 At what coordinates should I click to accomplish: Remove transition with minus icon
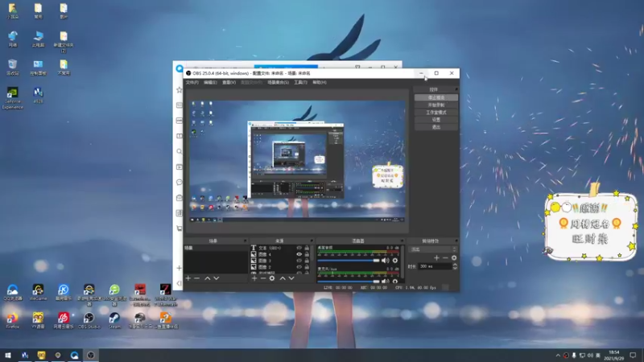pos(445,257)
